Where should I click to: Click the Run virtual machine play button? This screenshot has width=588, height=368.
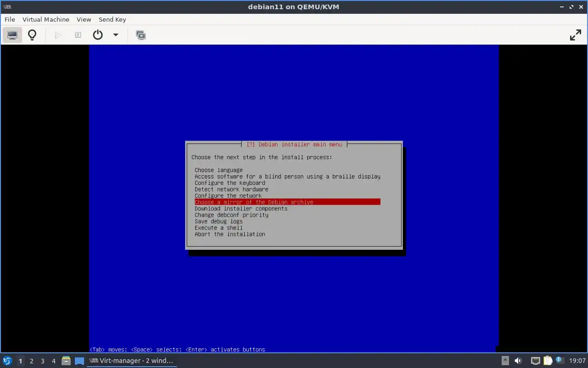pos(58,35)
